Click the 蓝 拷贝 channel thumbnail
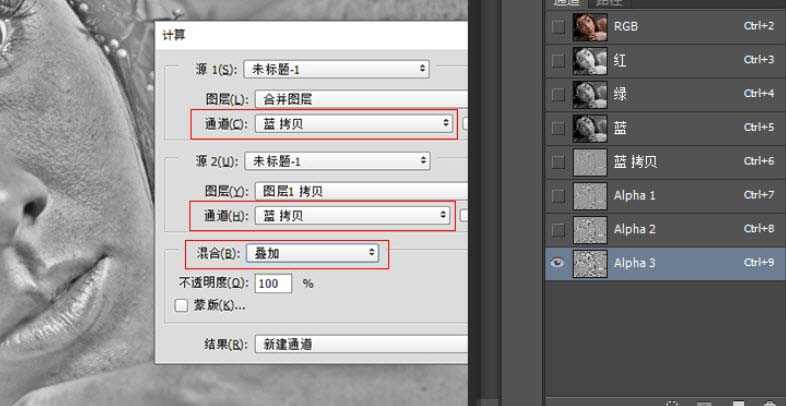The height and width of the screenshot is (406, 786). [590, 162]
